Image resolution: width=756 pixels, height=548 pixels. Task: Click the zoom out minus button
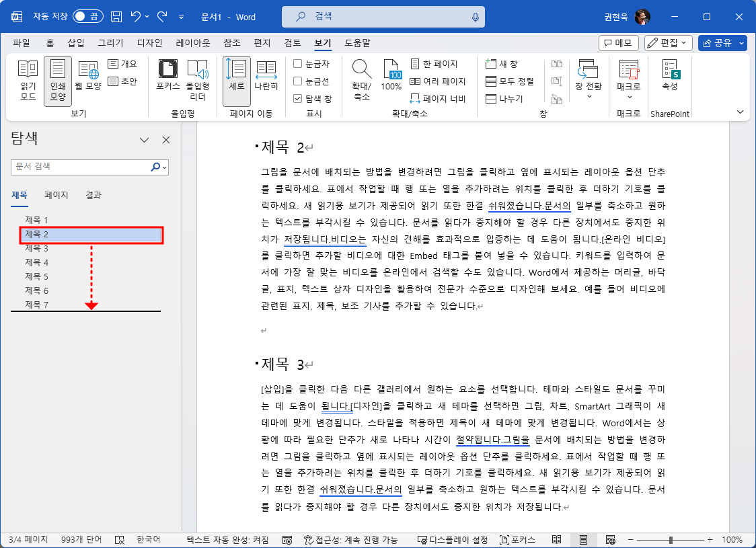point(631,541)
